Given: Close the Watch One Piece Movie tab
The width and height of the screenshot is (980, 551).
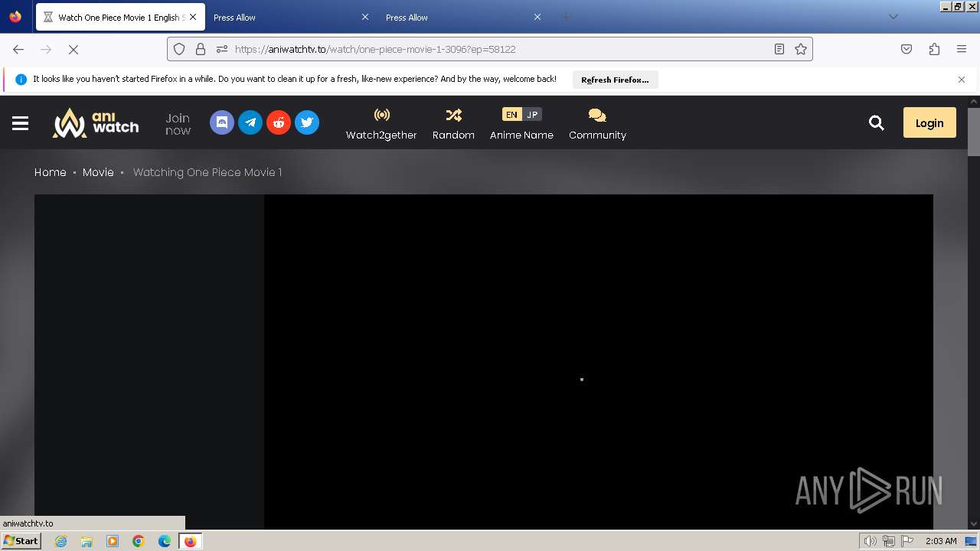Looking at the screenshot, I should (x=193, y=17).
